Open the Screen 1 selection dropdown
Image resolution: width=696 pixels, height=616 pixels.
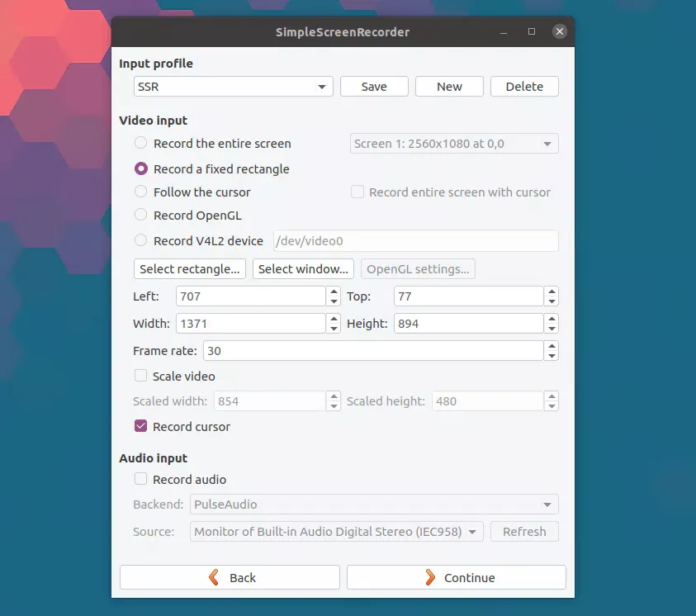[454, 144]
